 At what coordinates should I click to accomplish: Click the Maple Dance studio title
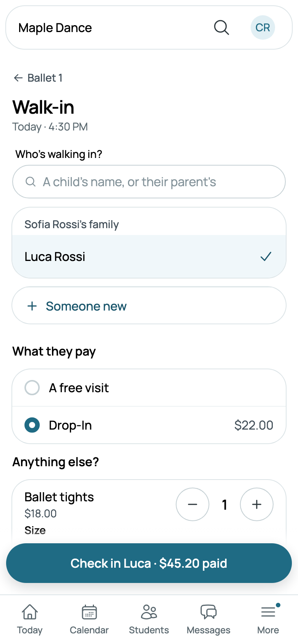(55, 28)
